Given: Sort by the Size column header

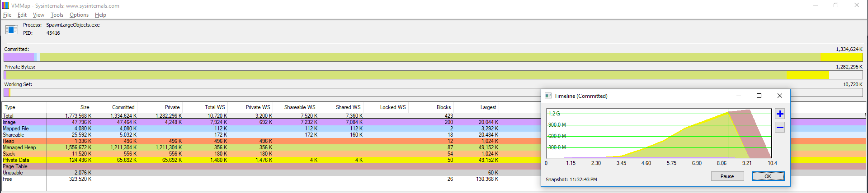Looking at the screenshot, I should click(x=69, y=107).
